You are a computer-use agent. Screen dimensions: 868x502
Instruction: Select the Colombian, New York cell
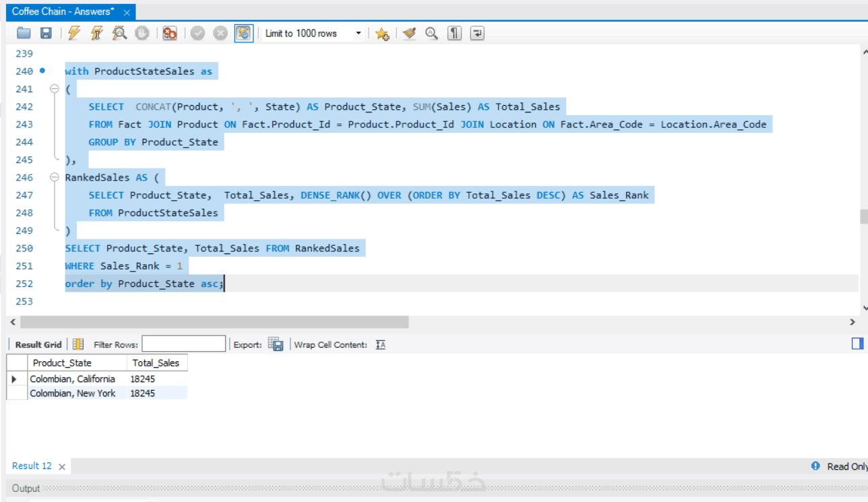coord(77,393)
